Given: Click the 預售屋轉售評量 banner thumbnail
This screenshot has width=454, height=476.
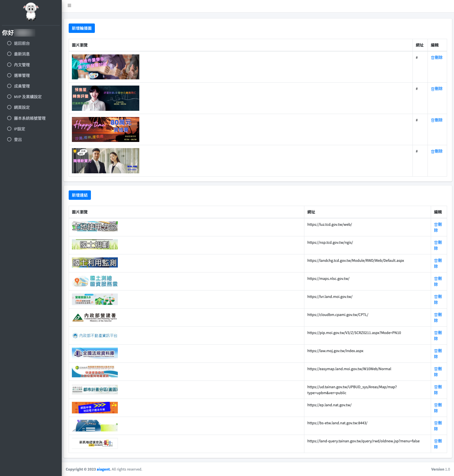Looking at the screenshot, I should pyautogui.click(x=105, y=98).
